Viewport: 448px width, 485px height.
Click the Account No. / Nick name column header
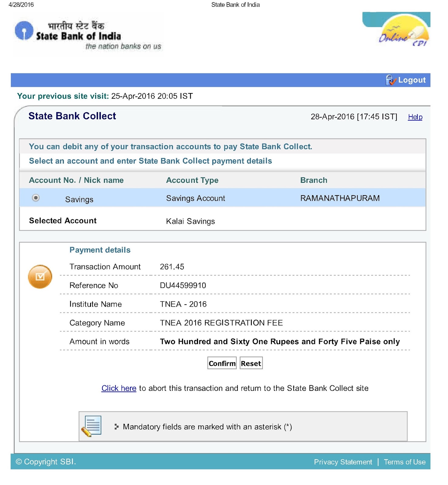(76, 180)
